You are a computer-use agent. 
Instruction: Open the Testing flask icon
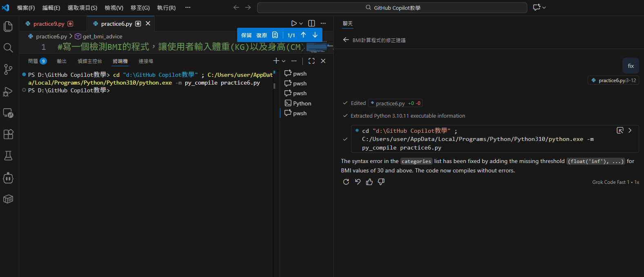[x=8, y=156]
